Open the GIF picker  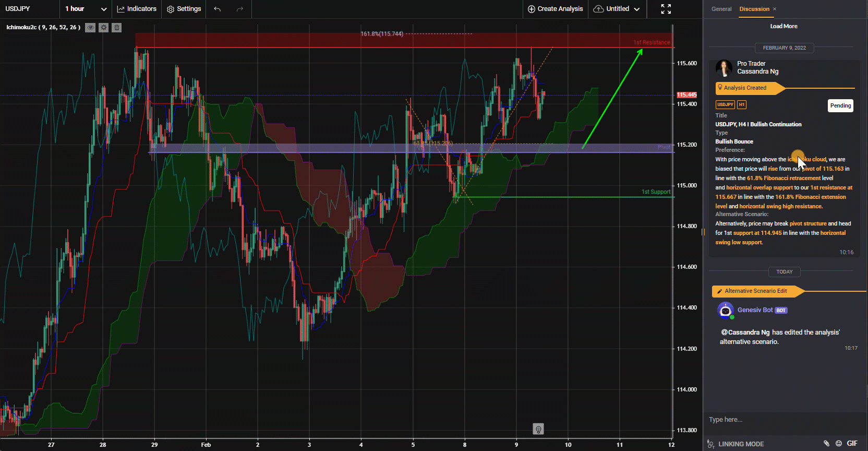point(852,443)
